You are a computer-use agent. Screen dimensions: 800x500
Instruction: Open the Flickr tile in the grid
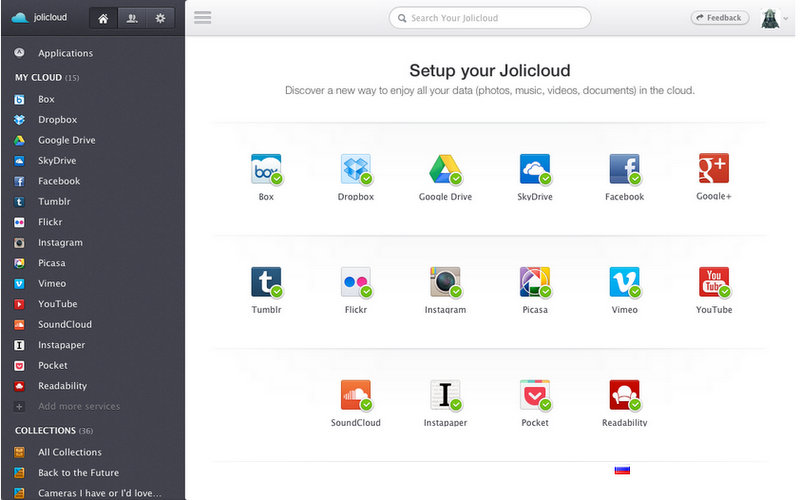[356, 290]
